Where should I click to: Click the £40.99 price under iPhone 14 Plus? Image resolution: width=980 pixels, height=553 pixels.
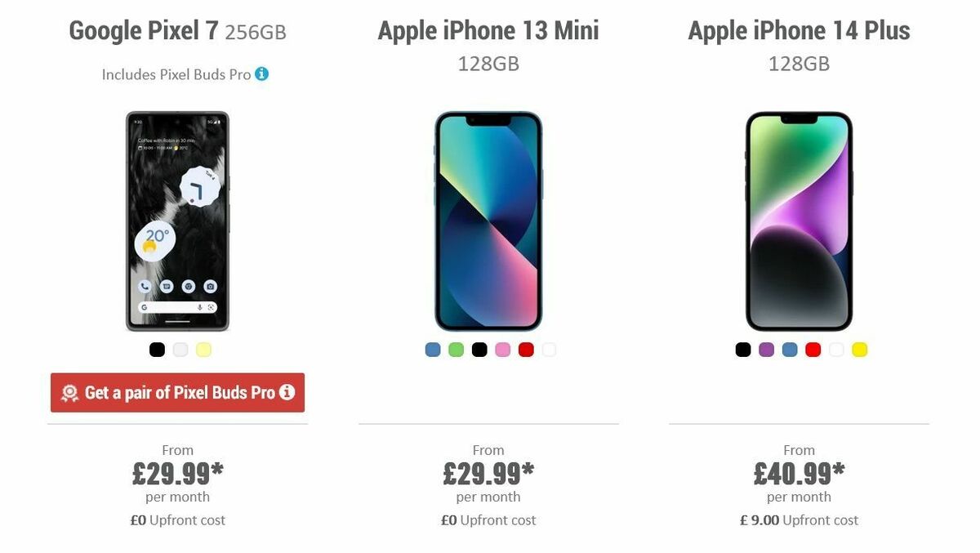(x=799, y=472)
